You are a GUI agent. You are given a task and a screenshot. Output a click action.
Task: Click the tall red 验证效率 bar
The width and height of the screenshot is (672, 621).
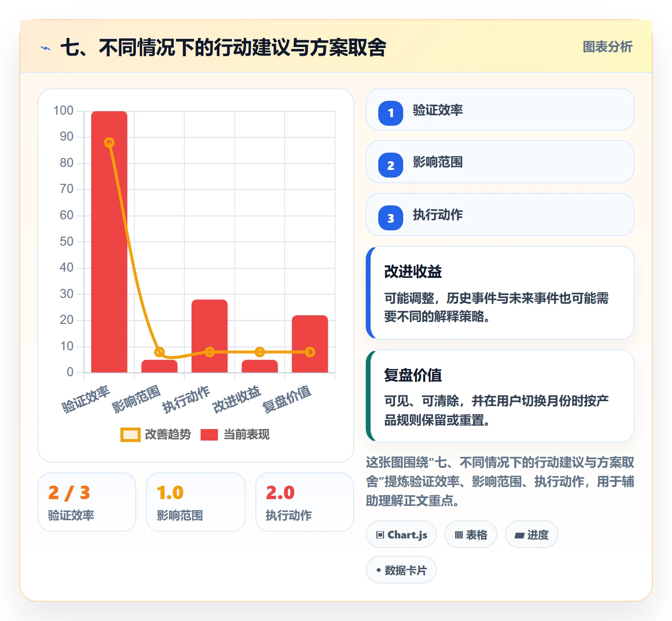[109, 242]
